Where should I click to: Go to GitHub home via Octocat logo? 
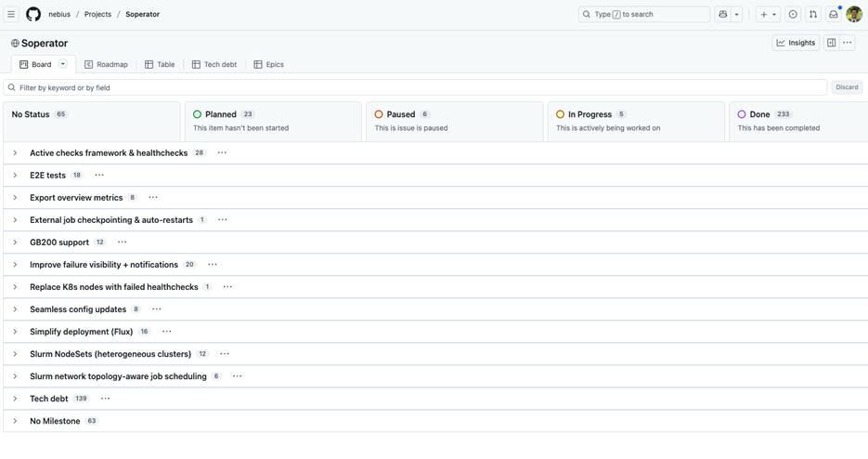(33, 15)
